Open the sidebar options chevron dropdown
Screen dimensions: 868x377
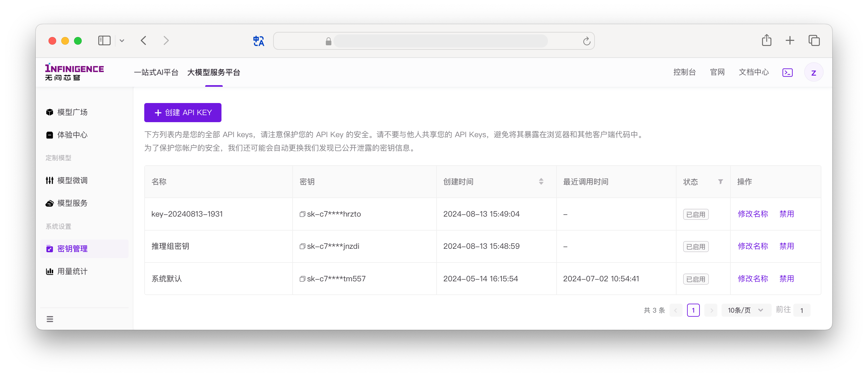tap(122, 41)
